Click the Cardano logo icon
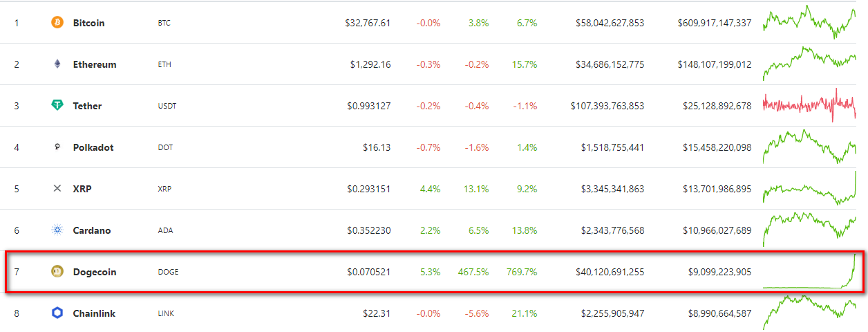Image resolution: width=868 pixels, height=332 pixels. [x=57, y=230]
